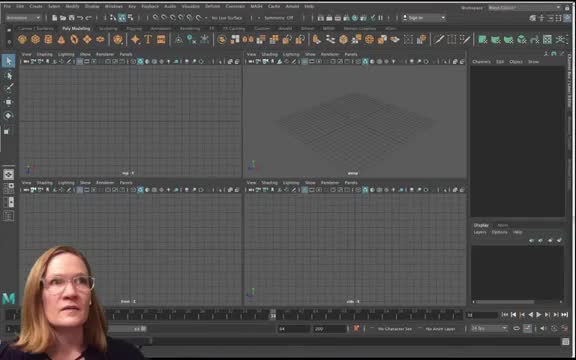Image resolution: width=576 pixels, height=360 pixels.
Task: Open the Layers menu in the Layer Editor
Action: click(x=479, y=232)
